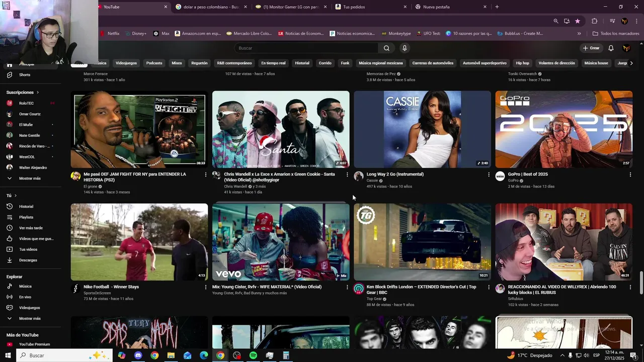Open options menu for Ken Block Drifts video
644x362 pixels.
[x=489, y=287]
